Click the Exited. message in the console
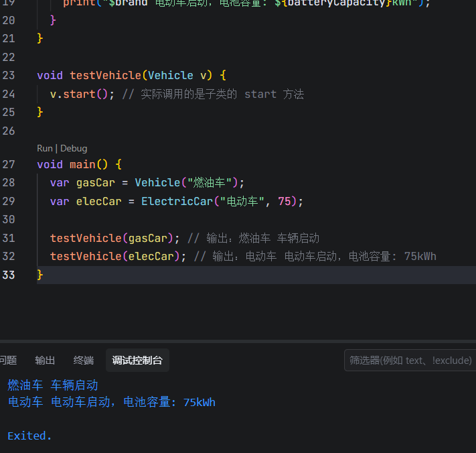The image size is (476, 453). tap(29, 436)
